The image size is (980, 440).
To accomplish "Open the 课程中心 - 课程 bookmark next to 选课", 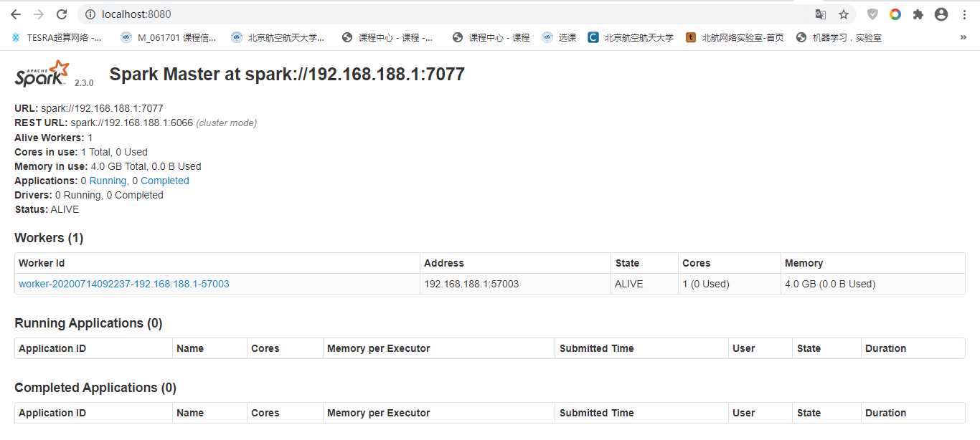I will tap(491, 37).
